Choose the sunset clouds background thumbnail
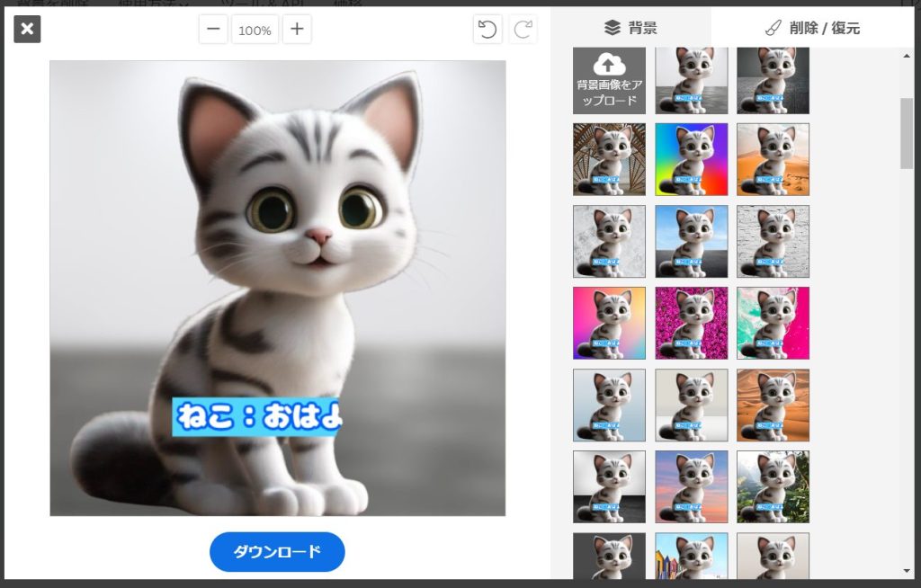Screen dimensions: 921x588 691,486
